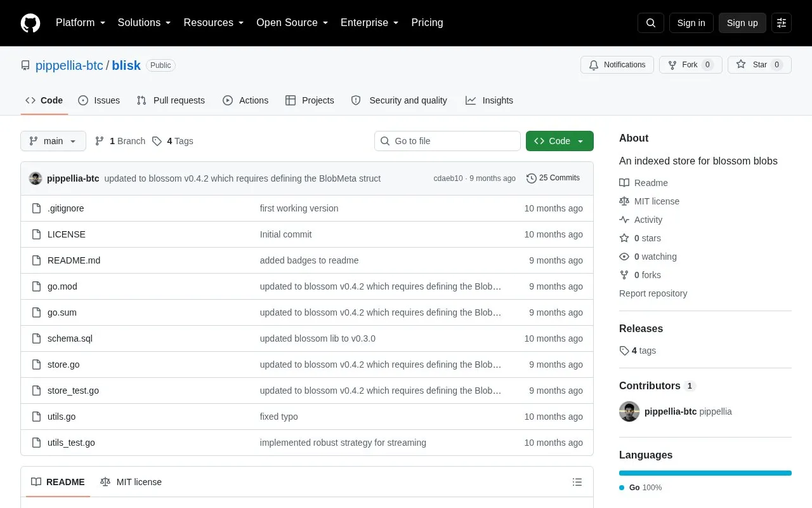Open the search magnifier button

point(651,23)
